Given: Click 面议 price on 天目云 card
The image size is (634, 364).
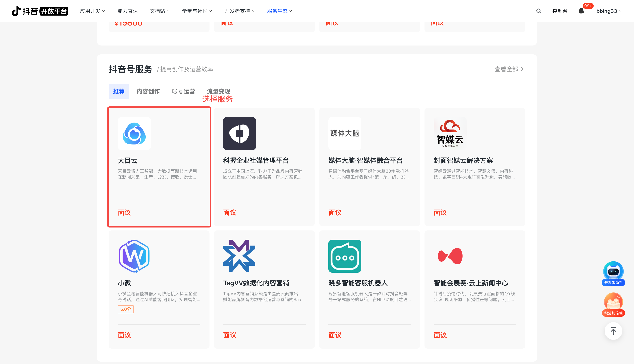Looking at the screenshot, I should coord(124,212).
